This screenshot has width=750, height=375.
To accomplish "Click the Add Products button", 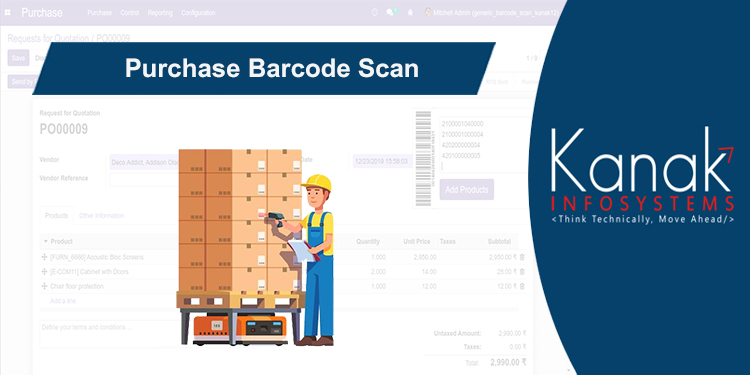I will tap(466, 189).
